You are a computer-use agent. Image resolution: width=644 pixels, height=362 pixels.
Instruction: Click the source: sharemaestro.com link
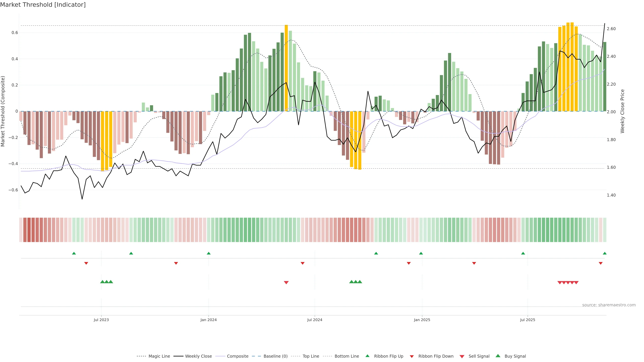609,305
